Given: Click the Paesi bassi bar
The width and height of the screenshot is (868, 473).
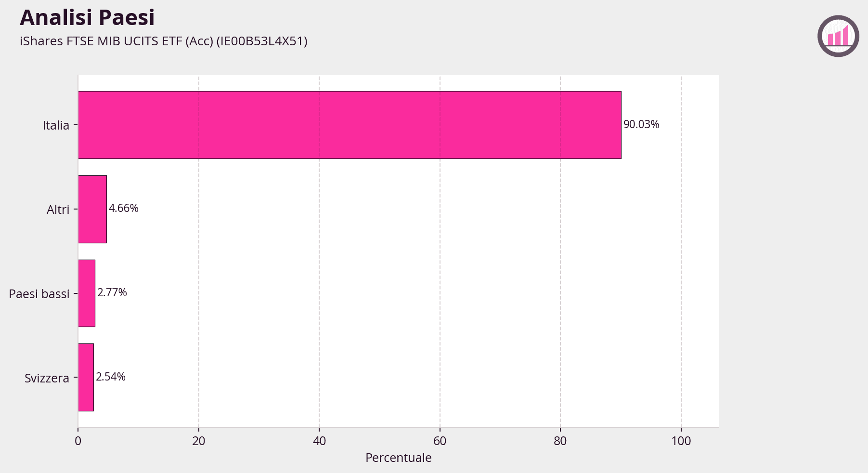Looking at the screenshot, I should coord(87,293).
